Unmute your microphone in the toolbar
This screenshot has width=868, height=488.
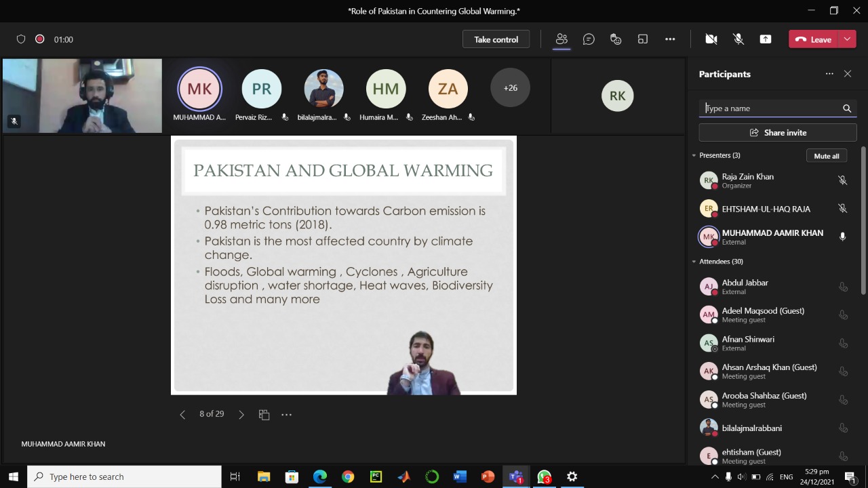[x=738, y=39]
